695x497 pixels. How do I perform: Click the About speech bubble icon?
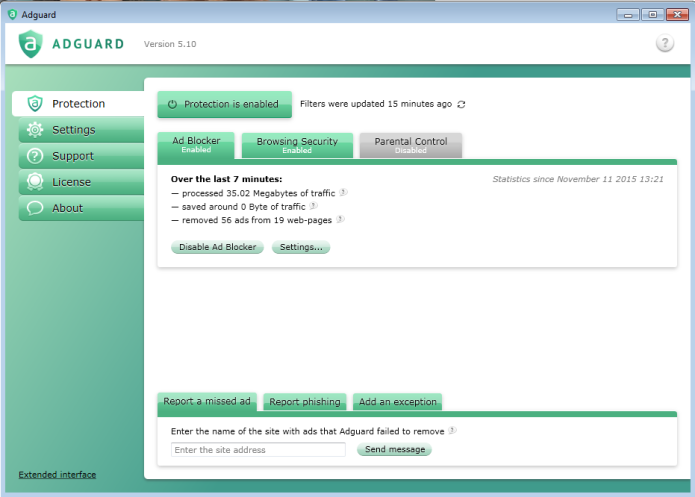(35, 207)
